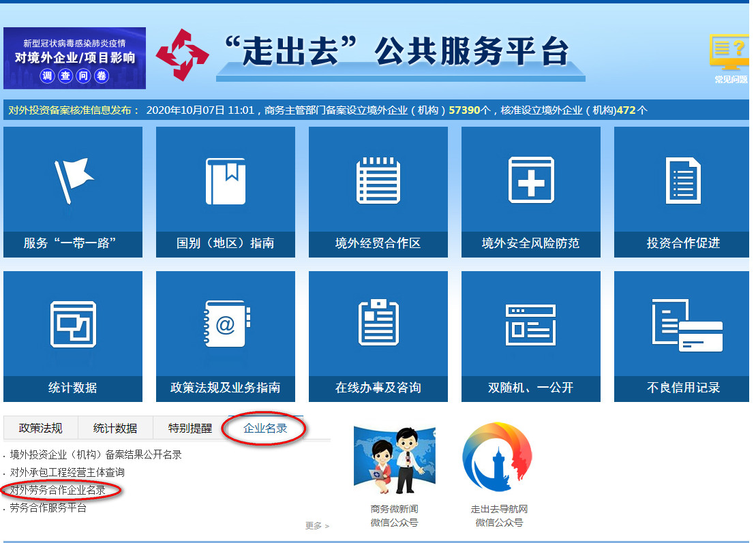Click the 境外经贸合作区 notepad icon tile

click(378, 191)
